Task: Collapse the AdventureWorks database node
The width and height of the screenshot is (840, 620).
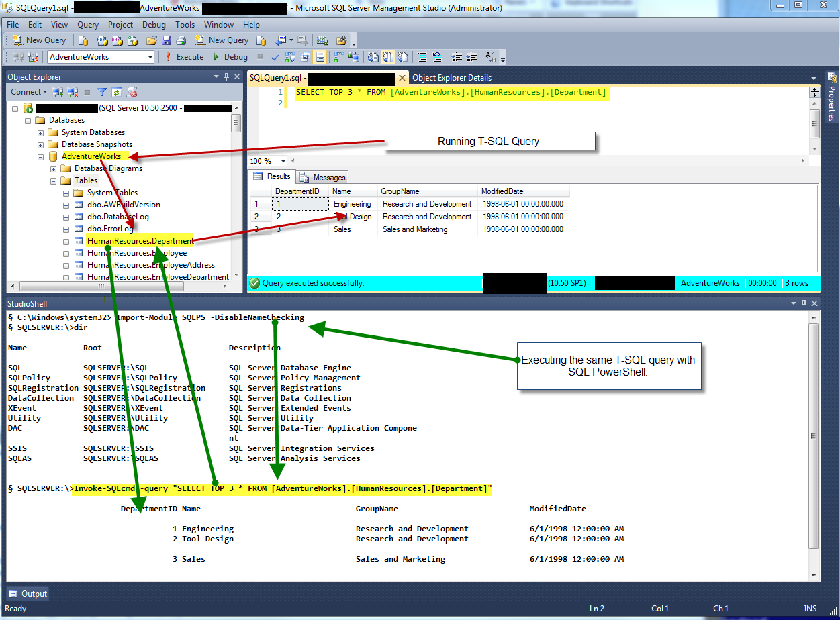Action: point(41,156)
